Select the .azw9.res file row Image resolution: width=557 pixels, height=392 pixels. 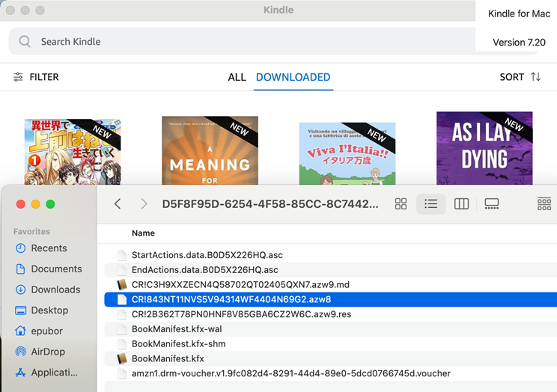coord(331,314)
